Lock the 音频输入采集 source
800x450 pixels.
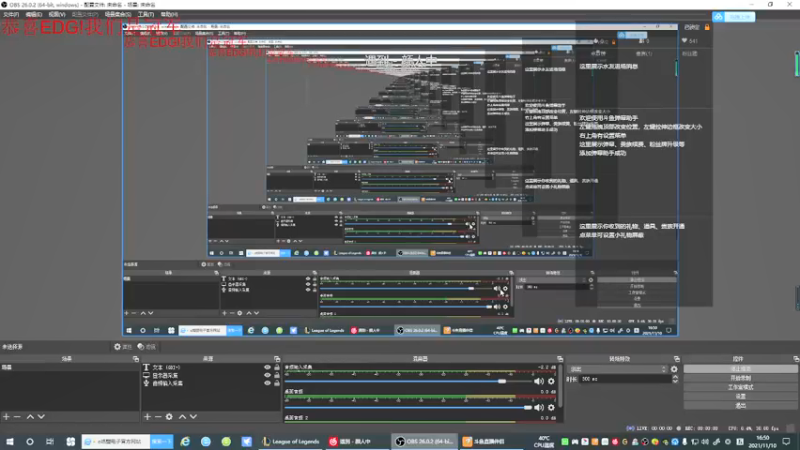pyautogui.click(x=277, y=383)
